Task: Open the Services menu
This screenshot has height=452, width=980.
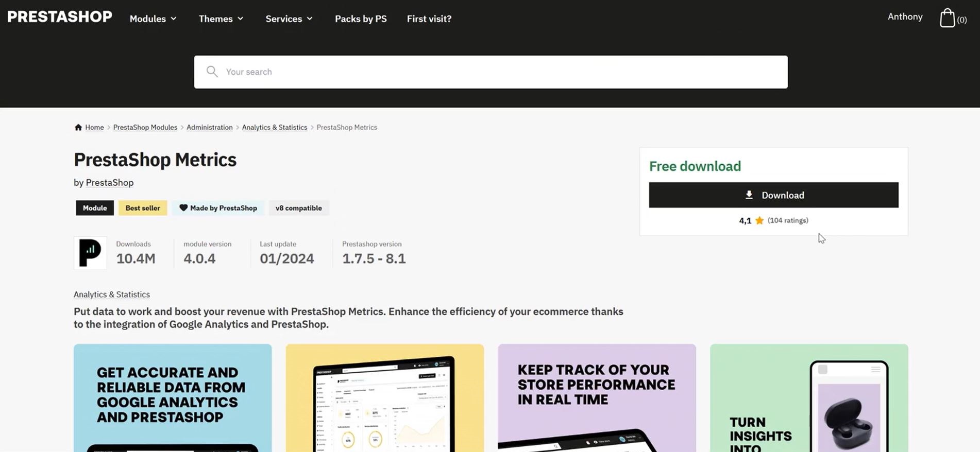Action: pos(289,19)
